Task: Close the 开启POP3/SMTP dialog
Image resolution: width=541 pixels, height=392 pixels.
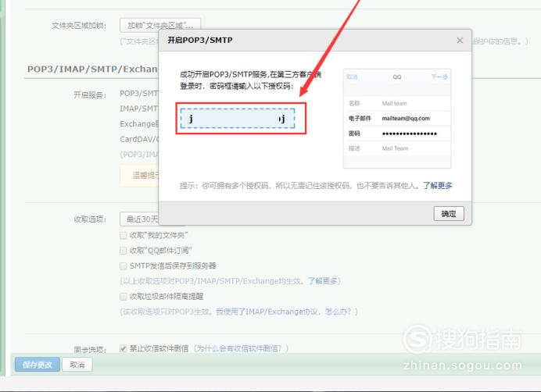Action: tap(460, 41)
